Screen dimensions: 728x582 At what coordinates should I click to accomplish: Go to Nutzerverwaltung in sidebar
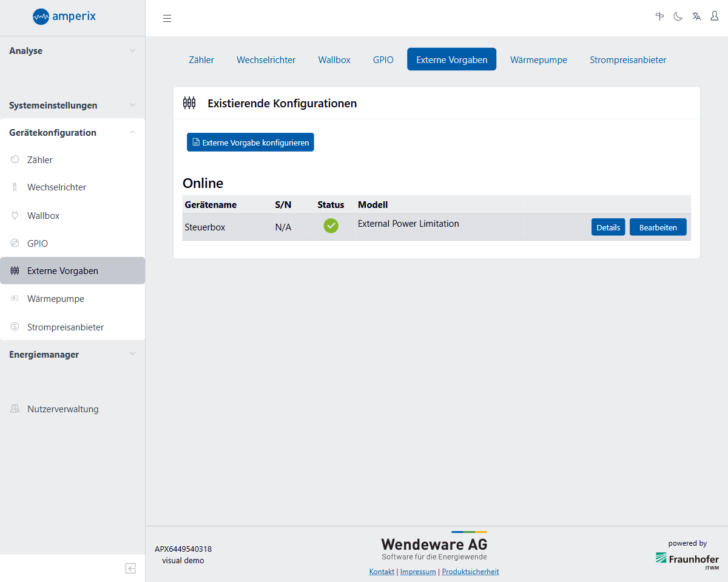coord(62,409)
